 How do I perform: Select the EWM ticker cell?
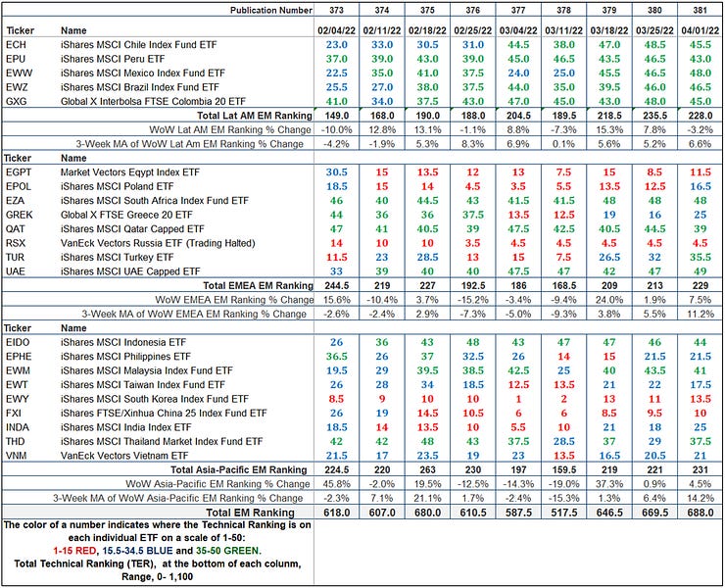[18, 370]
